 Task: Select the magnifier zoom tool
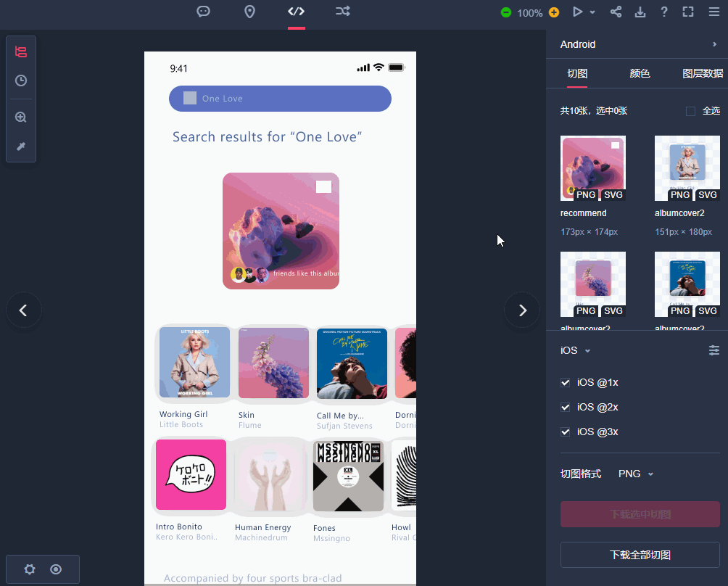[x=21, y=117]
